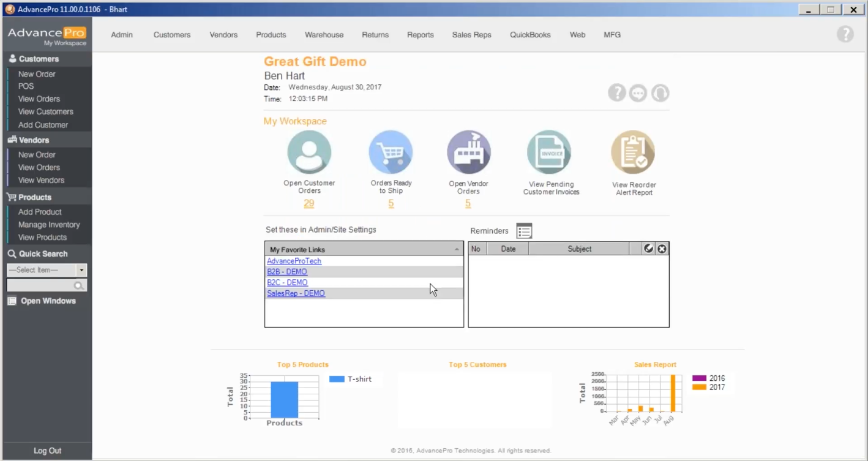Click the count under Open Vendor Orders
The image size is (868, 461).
[x=468, y=203]
